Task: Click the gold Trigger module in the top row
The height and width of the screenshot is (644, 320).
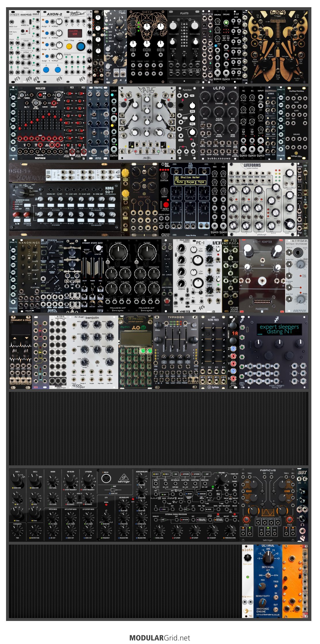Action: 278,47
